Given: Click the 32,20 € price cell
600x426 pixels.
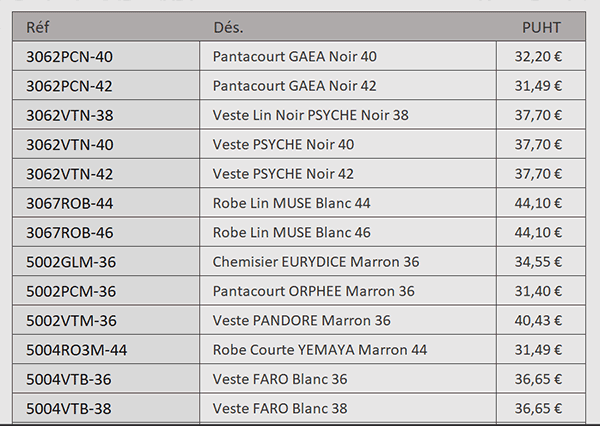Looking at the screenshot, I should pos(538,57).
